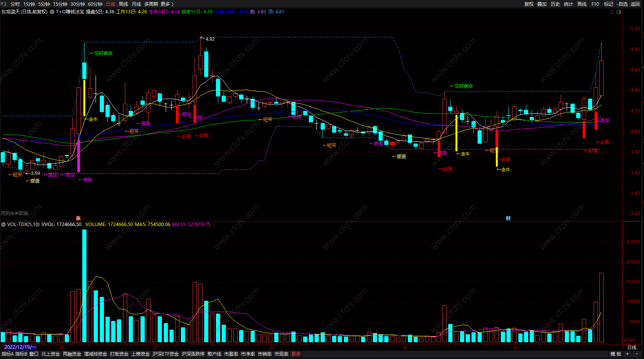The height and width of the screenshot is (359, 644).
Task: Show the 沪深ETF资金 indicator
Action: pos(166,354)
